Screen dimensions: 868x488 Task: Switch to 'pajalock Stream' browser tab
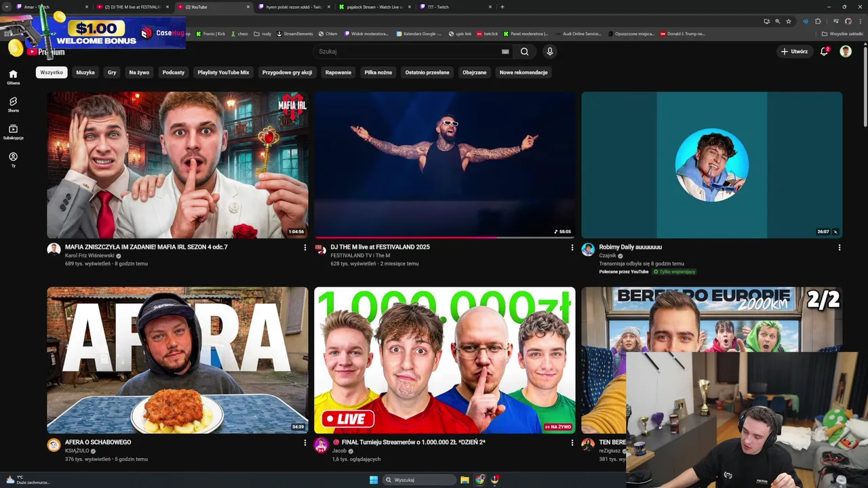coord(374,7)
